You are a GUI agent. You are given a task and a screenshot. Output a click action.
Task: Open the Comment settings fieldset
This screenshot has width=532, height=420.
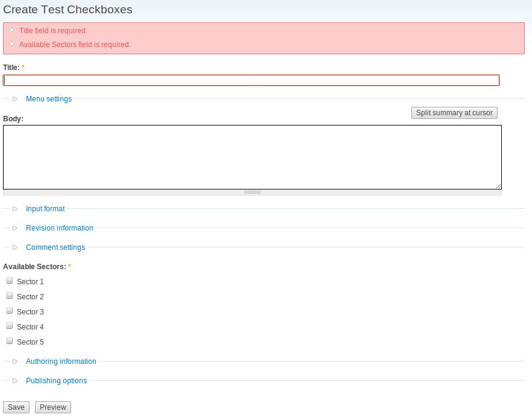(55, 247)
